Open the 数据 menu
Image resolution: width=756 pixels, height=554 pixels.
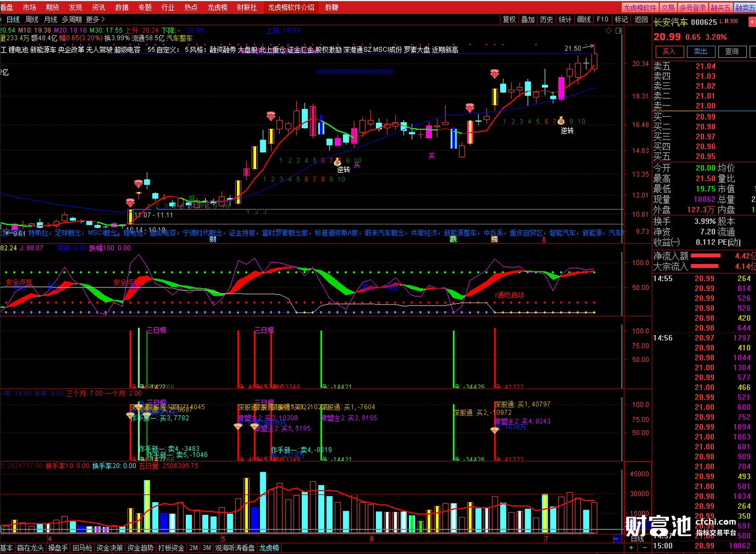coord(121,8)
